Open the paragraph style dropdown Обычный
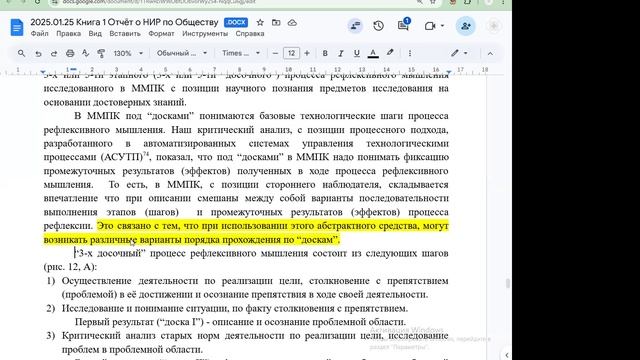This screenshot has width=640, height=360. coord(182,53)
